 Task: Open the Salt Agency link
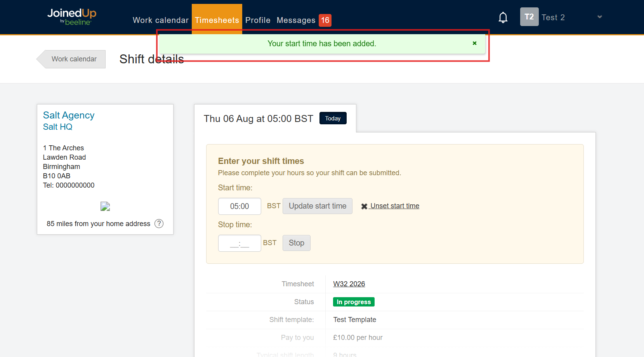(69, 115)
